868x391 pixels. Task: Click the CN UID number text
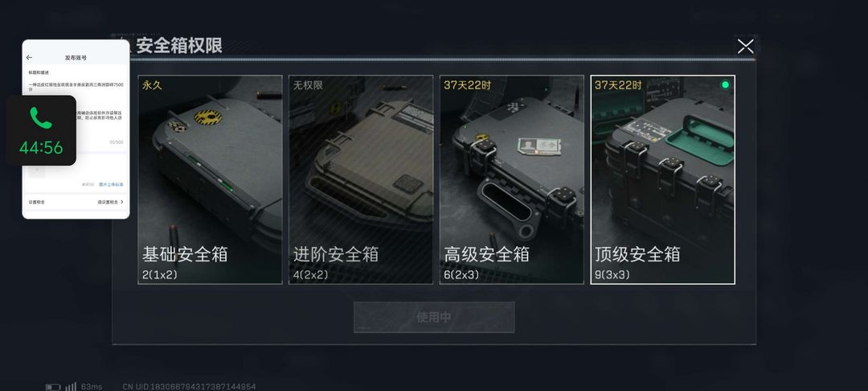click(x=190, y=386)
